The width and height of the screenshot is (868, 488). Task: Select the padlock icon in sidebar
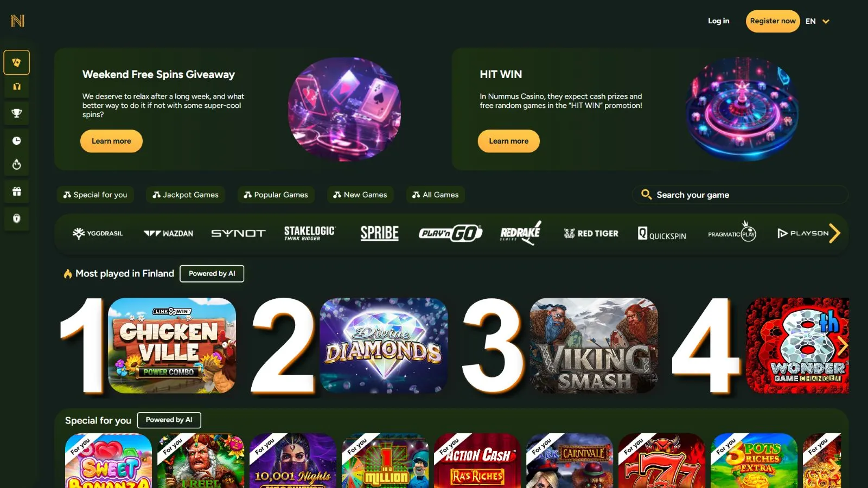click(x=16, y=219)
